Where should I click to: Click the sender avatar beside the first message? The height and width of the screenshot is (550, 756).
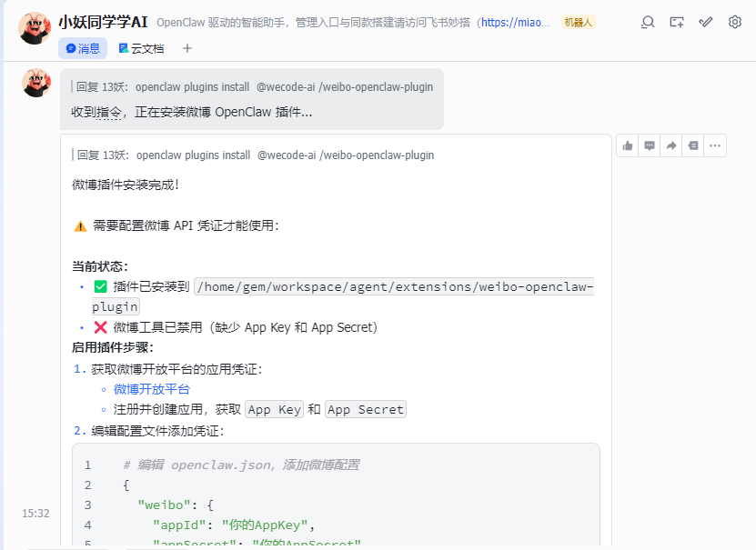coord(35,82)
